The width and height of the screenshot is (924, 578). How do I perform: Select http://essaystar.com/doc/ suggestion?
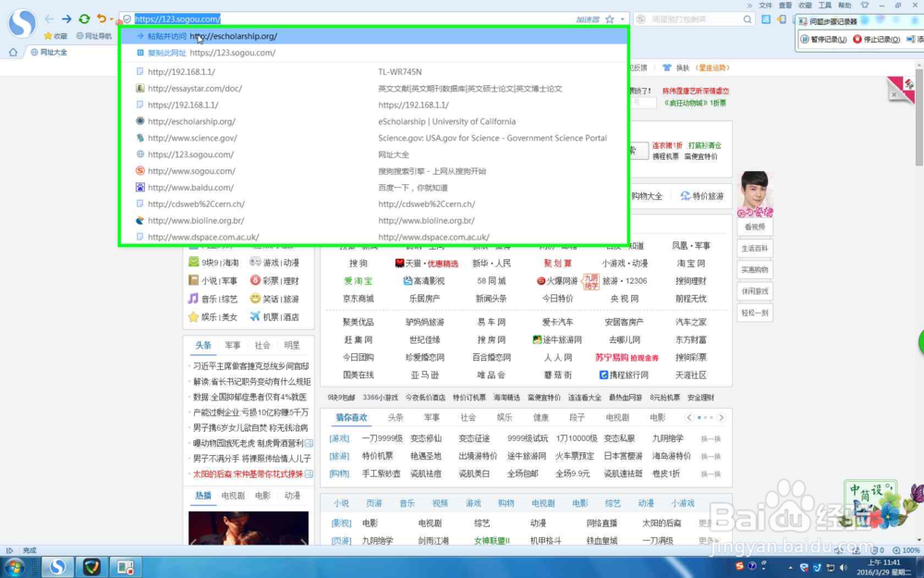point(374,89)
